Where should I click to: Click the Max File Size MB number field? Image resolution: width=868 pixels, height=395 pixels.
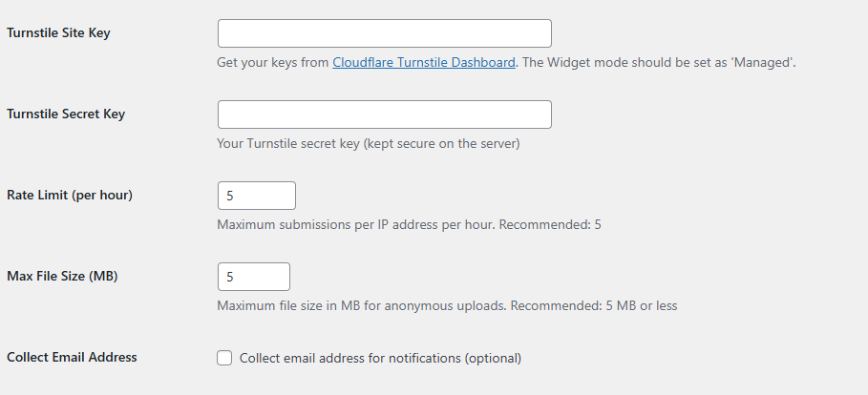[x=254, y=277]
